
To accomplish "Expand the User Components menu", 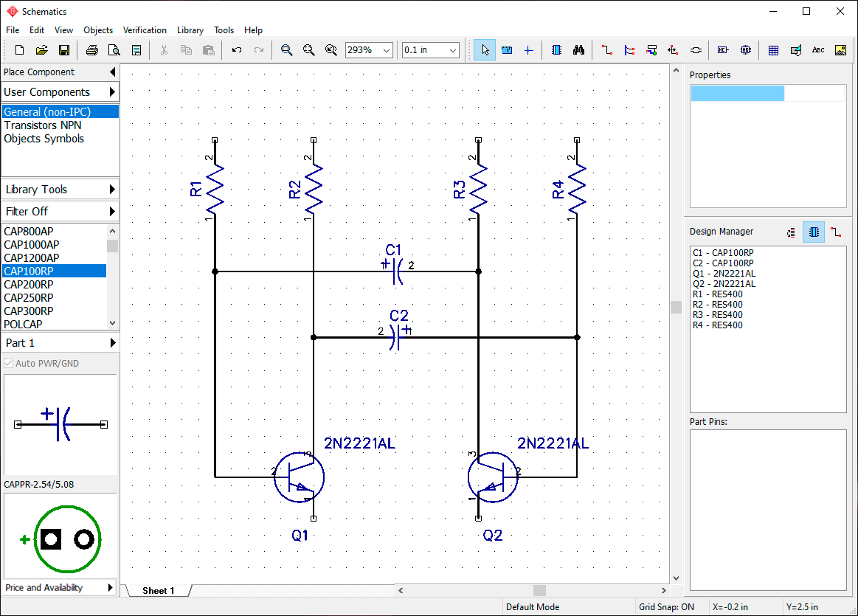I will (60, 92).
